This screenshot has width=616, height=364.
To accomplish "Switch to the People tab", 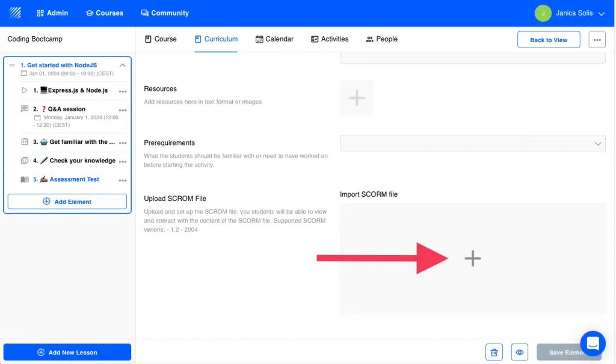I will click(381, 39).
